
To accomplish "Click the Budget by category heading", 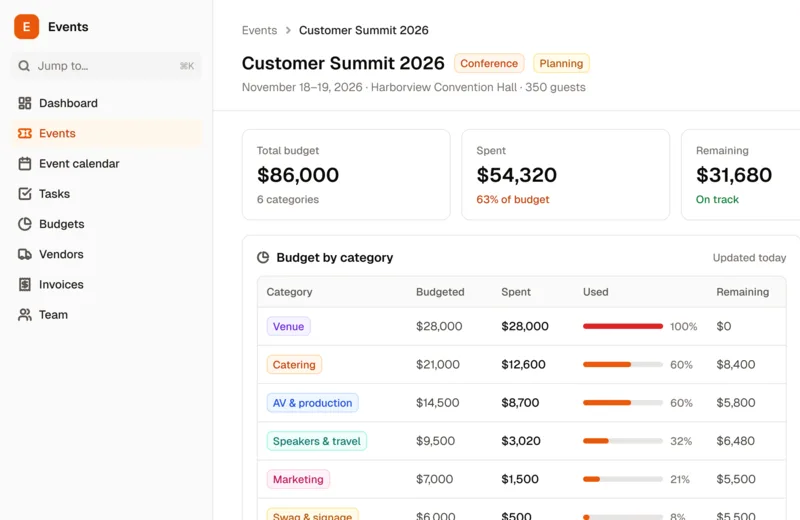I will click(x=335, y=258).
